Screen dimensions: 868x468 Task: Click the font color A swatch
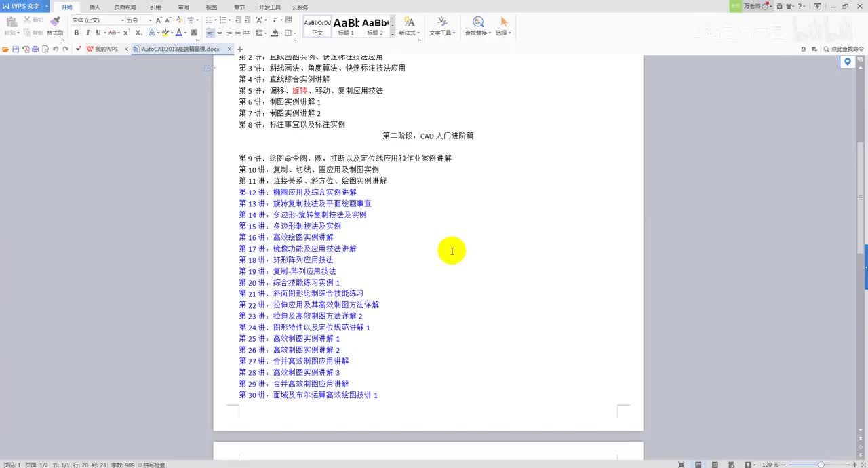click(178, 33)
